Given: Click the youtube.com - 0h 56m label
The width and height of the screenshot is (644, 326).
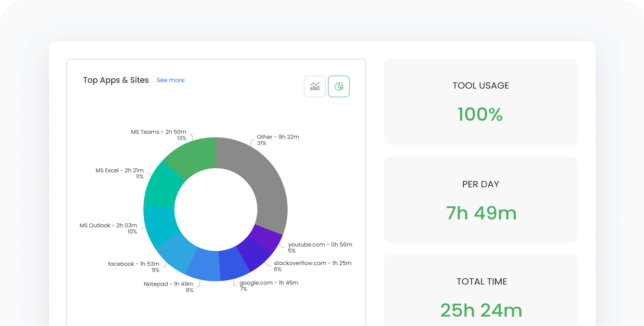Looking at the screenshot, I should click(320, 244).
